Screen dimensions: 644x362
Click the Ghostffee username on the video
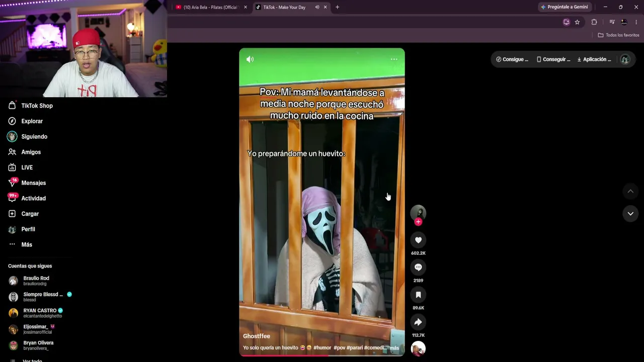[x=257, y=336]
